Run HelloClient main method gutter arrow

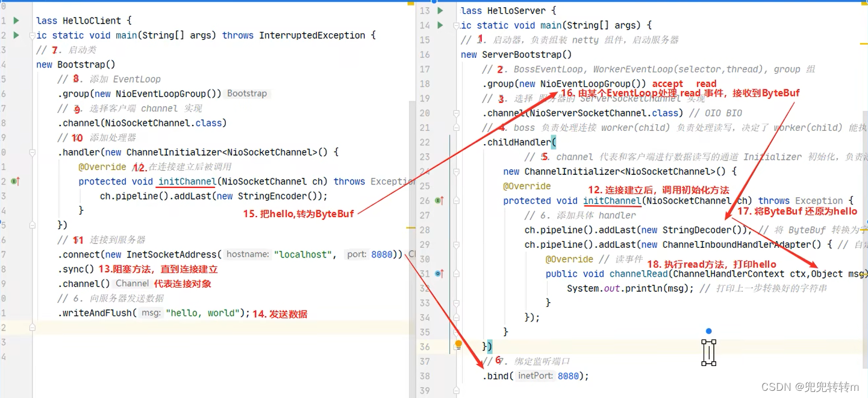pos(16,35)
